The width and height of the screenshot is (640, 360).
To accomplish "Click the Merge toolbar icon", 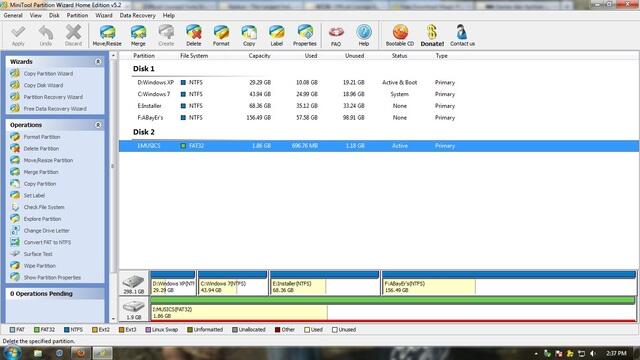I will pos(138,36).
